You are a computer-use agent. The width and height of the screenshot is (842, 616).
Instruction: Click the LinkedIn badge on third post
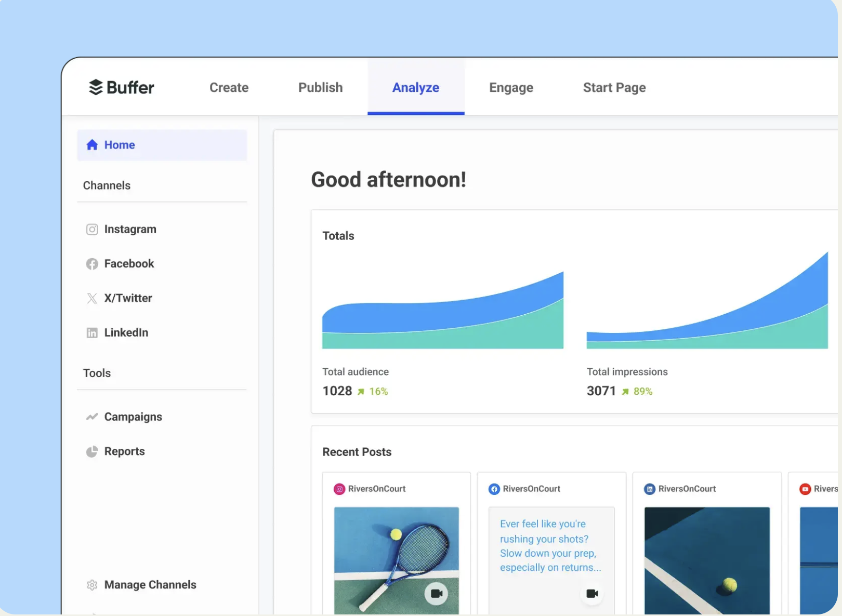pos(650,489)
